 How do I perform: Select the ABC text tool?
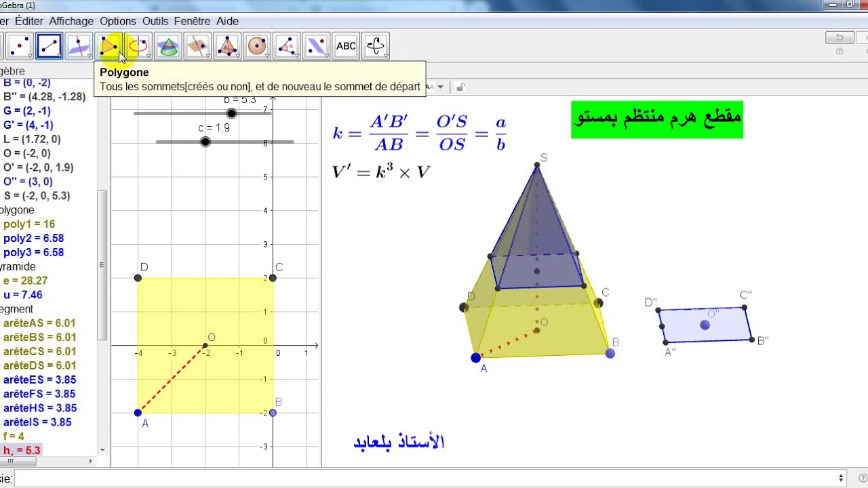[x=346, y=46]
